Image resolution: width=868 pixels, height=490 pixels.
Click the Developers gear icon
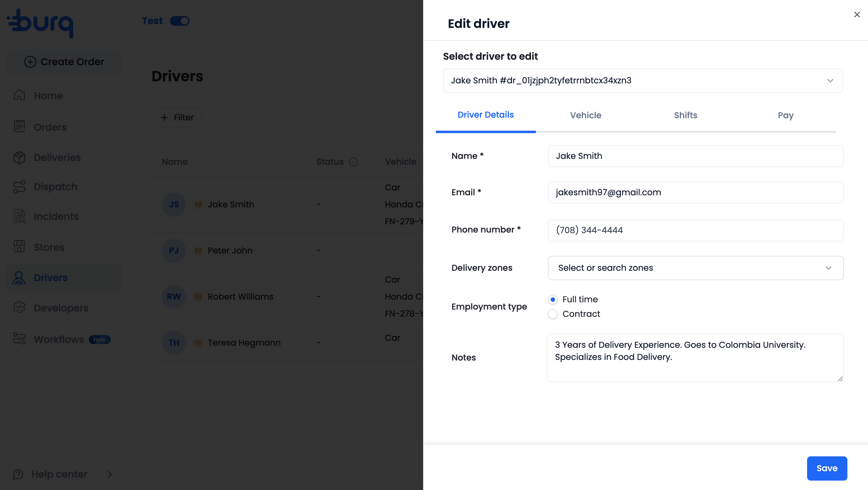[x=19, y=307]
